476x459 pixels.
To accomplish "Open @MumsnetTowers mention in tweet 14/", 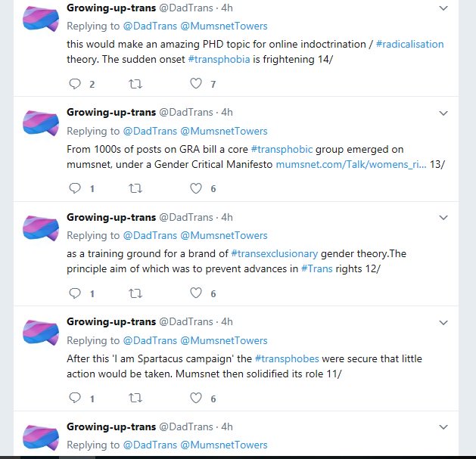I will 224,26.
